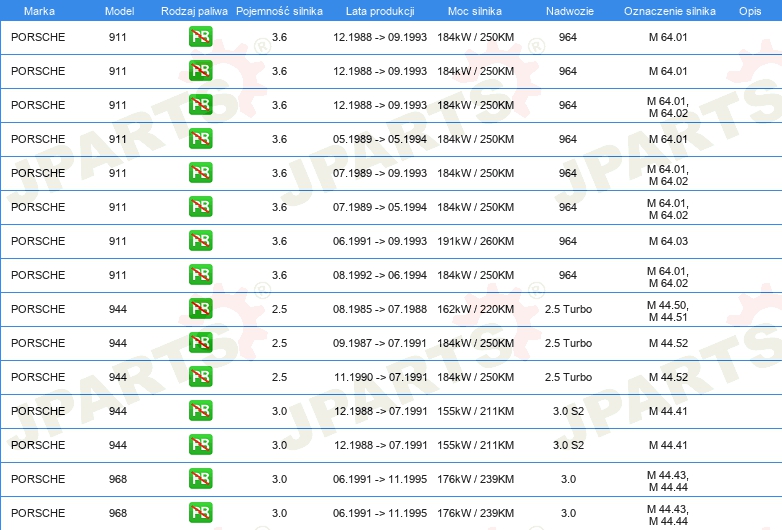
Task: Click the petrol fuel icon for the 191kW / 260KM row
Action: [x=200, y=241]
